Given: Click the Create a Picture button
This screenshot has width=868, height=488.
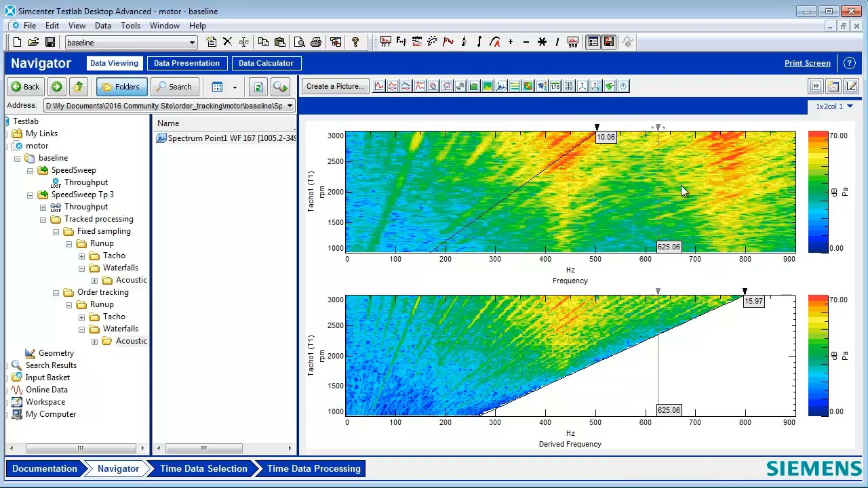Looking at the screenshot, I should pyautogui.click(x=335, y=86).
